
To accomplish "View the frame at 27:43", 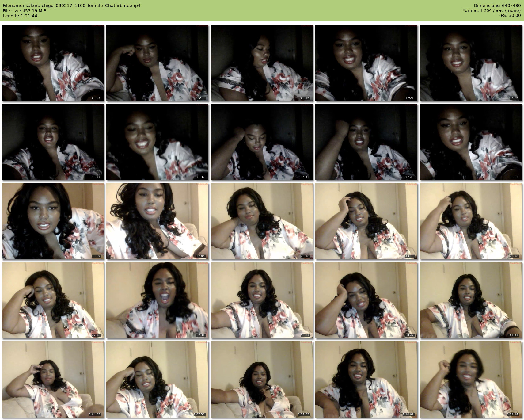I will 366,142.
